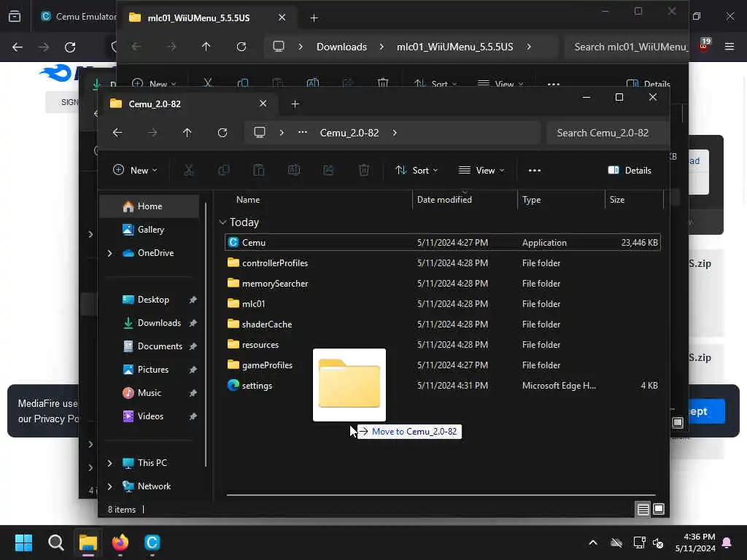Select Gallery in the navigation pane

[x=150, y=230]
